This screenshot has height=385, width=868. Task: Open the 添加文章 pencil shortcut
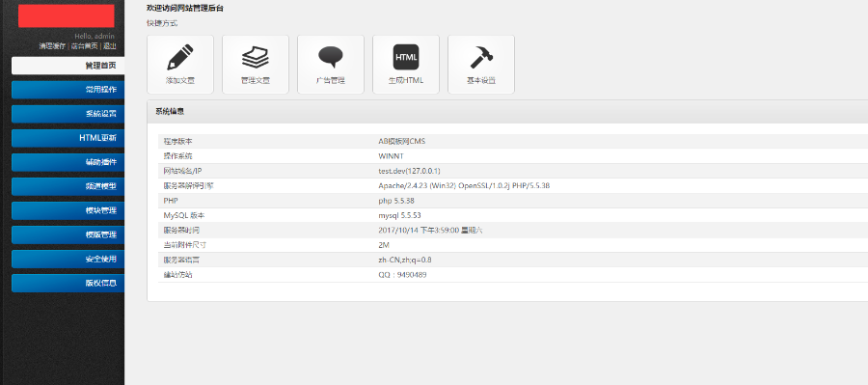[x=180, y=65]
